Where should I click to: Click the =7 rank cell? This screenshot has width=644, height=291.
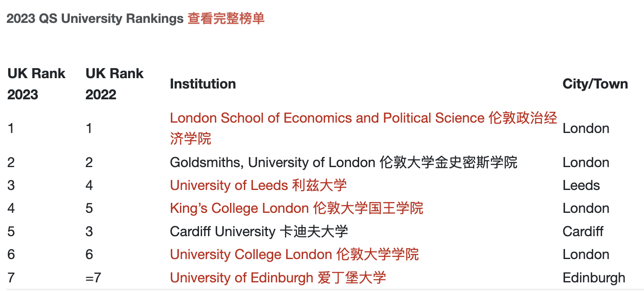tap(93, 278)
